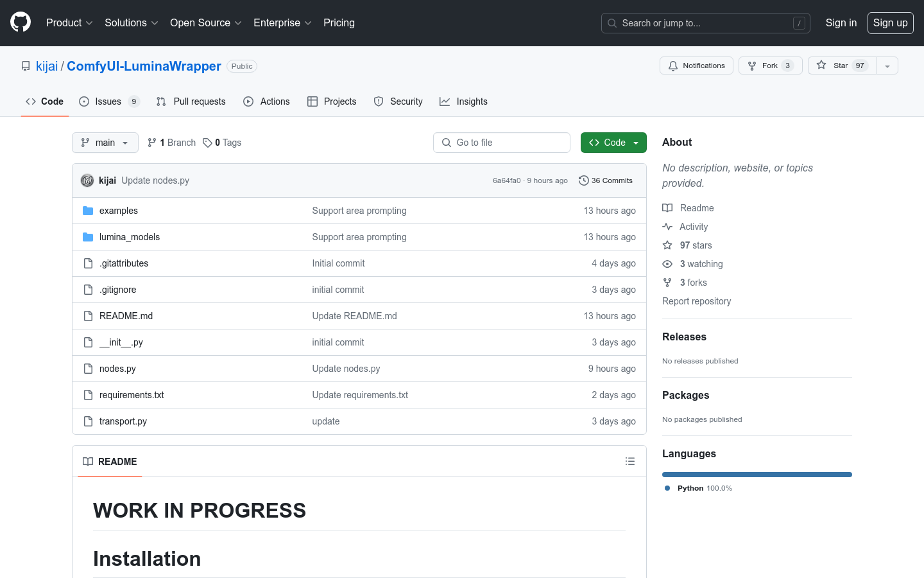Click the nodes.py file icon
This screenshot has width=924, height=578.
pos(88,369)
